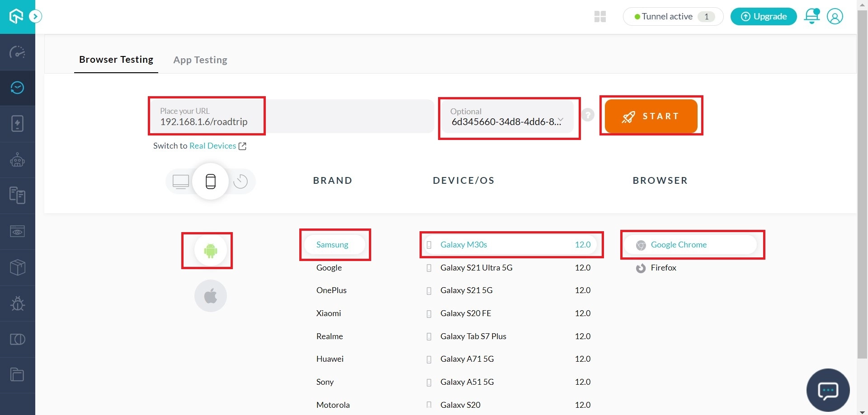Click the bell notifications icon
The height and width of the screenshot is (415, 868).
811,16
